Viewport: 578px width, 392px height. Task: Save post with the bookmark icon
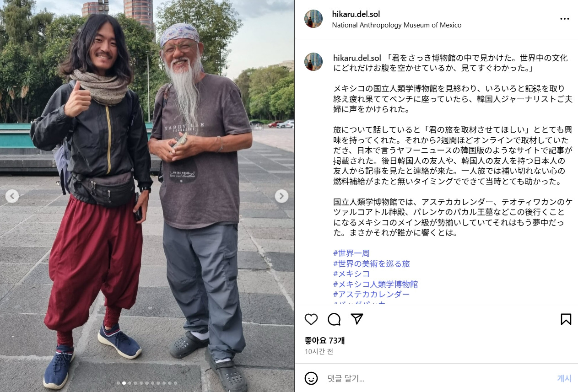pos(566,319)
